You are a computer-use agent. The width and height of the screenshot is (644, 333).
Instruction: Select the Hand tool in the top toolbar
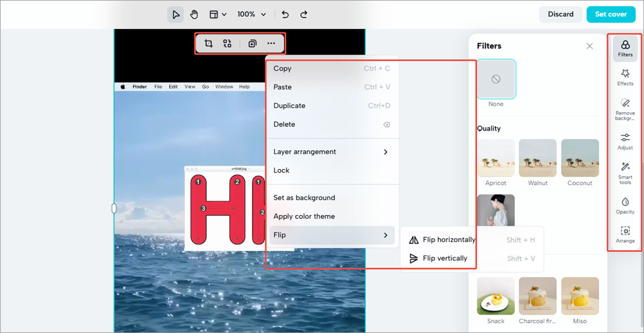tap(194, 14)
